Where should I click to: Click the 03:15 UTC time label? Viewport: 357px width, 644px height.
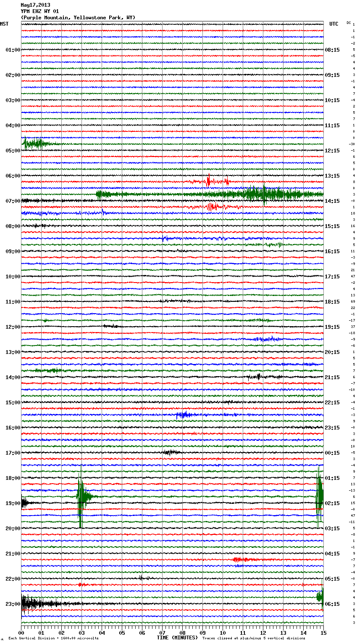(332, 529)
